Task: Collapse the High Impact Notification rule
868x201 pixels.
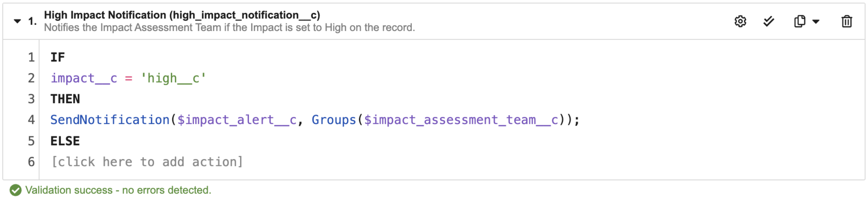Action: tap(17, 21)
